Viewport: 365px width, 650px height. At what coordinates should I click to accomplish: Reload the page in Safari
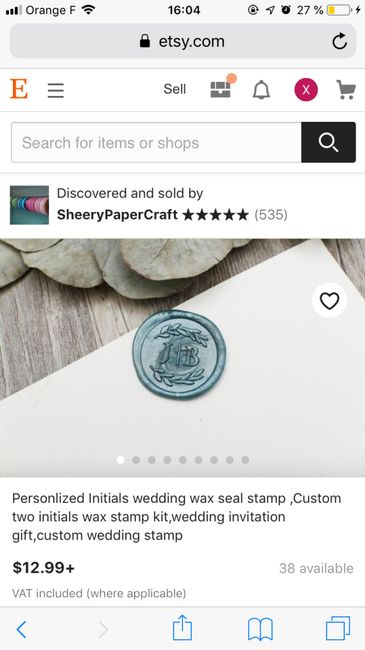[x=339, y=41]
